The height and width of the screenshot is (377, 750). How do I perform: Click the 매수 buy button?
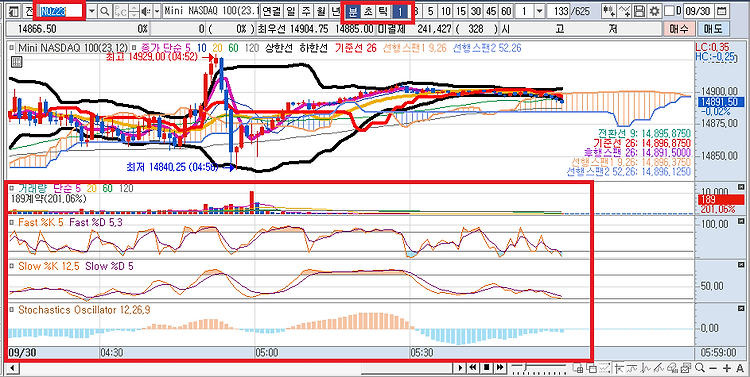(680, 29)
